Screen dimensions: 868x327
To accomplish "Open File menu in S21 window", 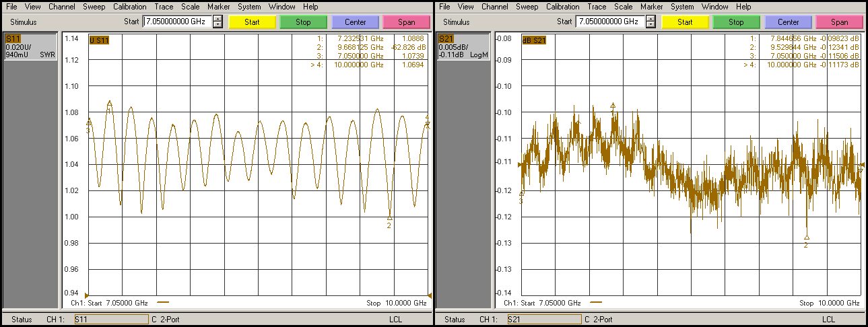I will point(444,7).
